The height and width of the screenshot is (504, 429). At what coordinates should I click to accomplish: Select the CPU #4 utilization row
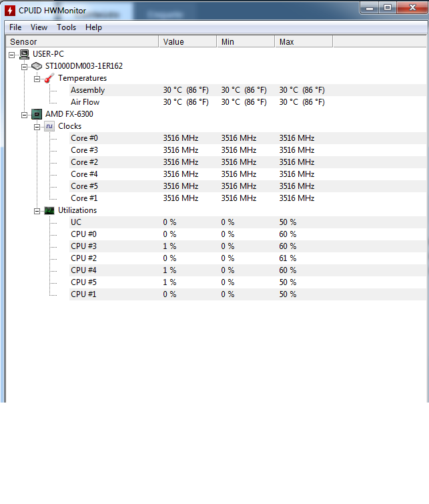click(x=248, y=270)
